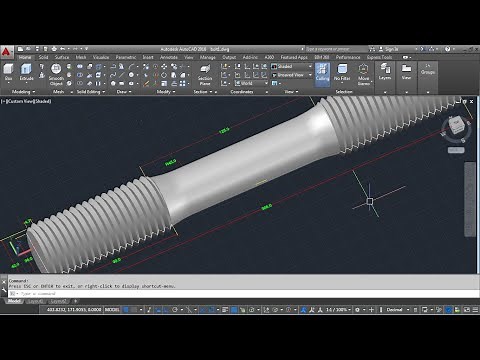Viewport: 480px width, 360px height.
Task: Open the Shaded visual style dropdown
Action: (292, 66)
